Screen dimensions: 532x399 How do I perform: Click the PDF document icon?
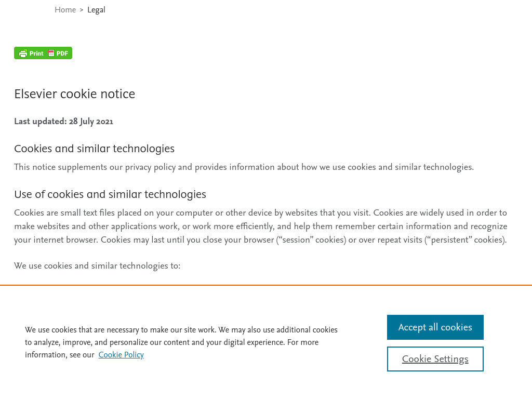[x=51, y=53]
